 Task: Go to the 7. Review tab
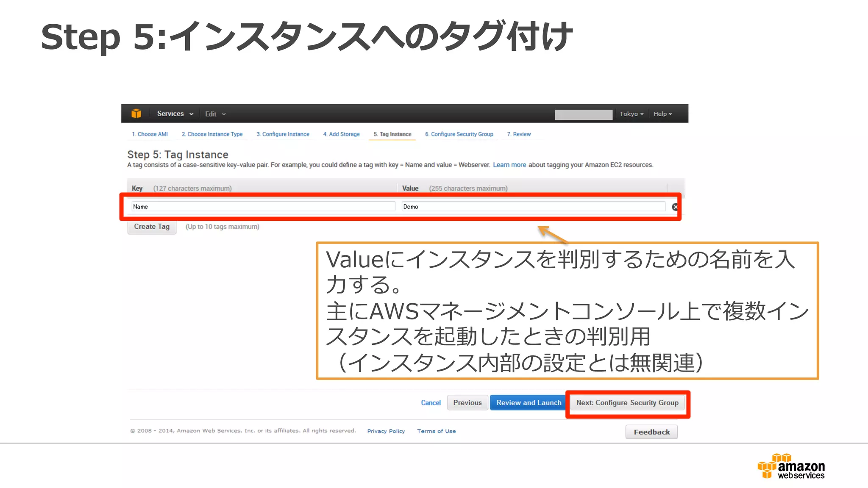pos(519,134)
